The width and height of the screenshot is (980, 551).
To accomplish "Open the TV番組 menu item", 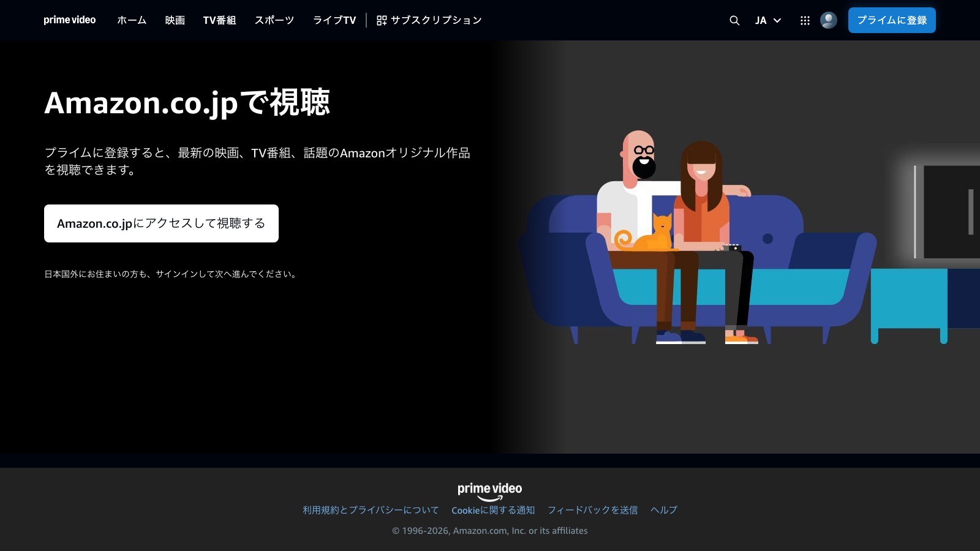I will pos(219,20).
